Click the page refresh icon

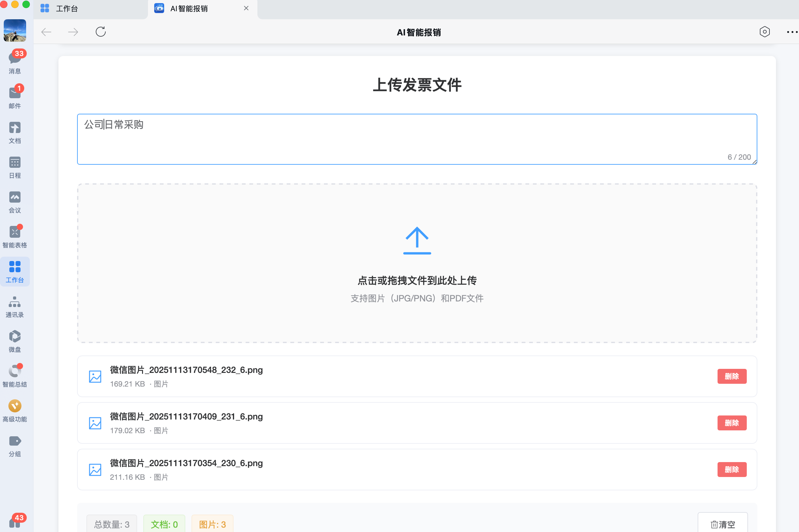[x=100, y=32]
